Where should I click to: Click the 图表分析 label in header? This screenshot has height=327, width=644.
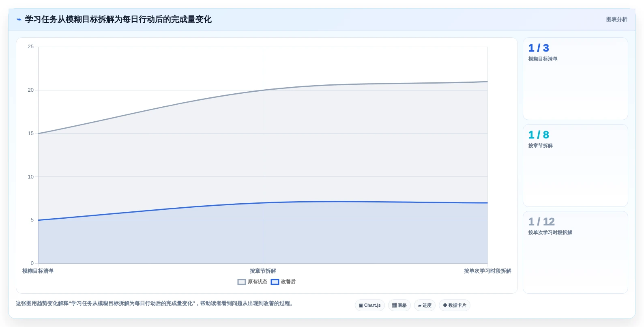tap(616, 19)
